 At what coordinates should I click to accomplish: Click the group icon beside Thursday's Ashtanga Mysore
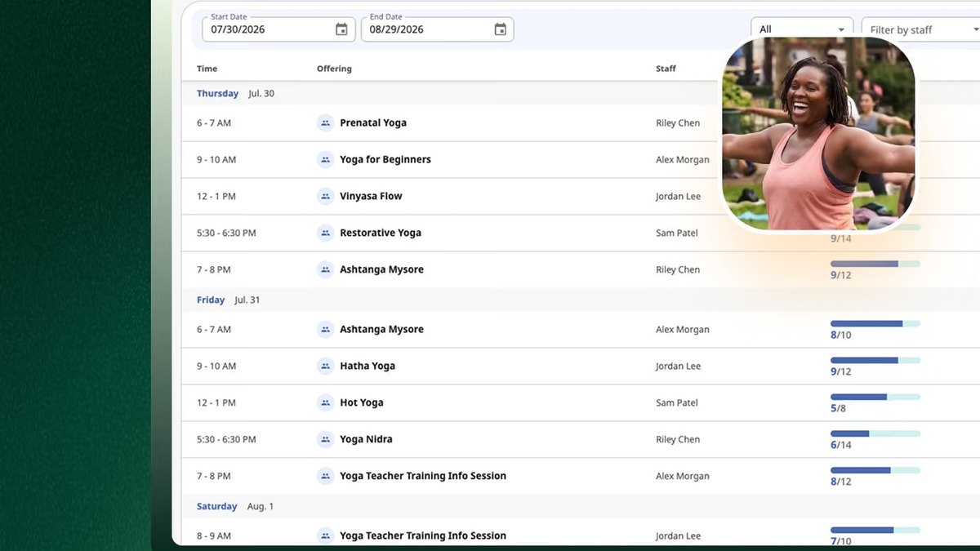pyautogui.click(x=325, y=270)
